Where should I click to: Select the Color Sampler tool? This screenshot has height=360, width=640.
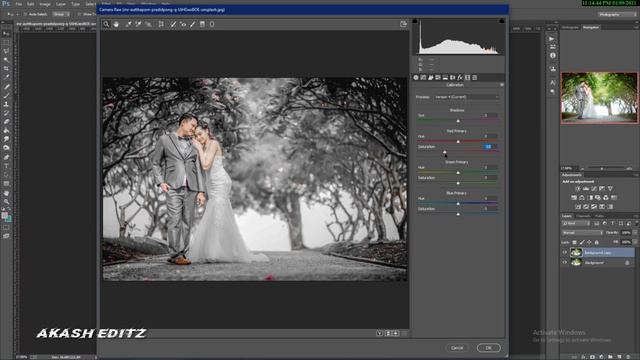[138, 24]
